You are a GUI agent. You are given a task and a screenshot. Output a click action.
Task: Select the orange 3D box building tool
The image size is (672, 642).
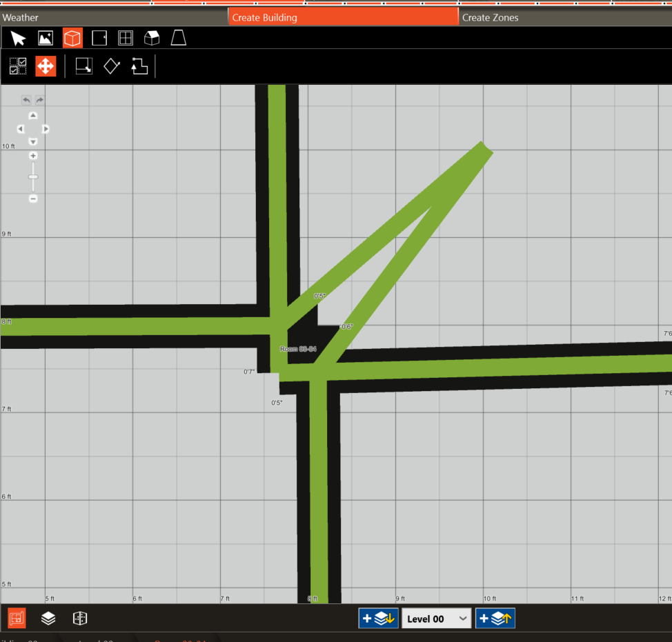(x=72, y=38)
